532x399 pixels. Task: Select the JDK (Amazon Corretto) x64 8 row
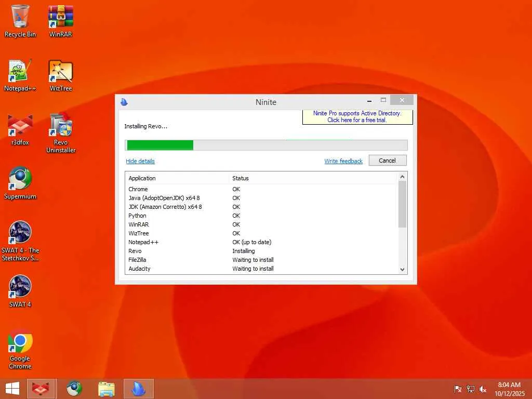262,207
